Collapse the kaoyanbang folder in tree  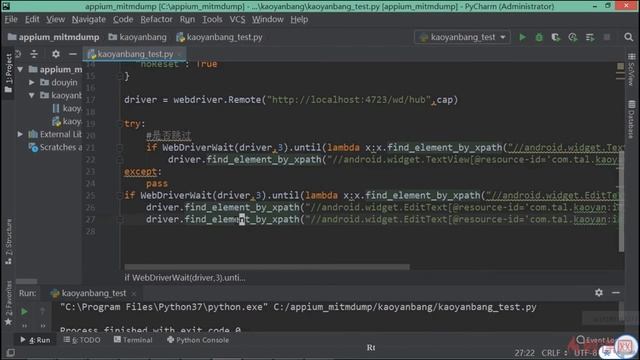coord(32,96)
